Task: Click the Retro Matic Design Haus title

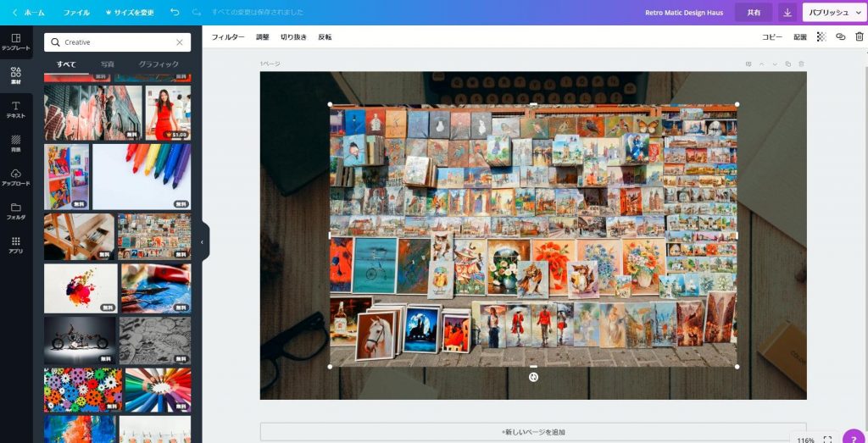Action: tap(684, 12)
